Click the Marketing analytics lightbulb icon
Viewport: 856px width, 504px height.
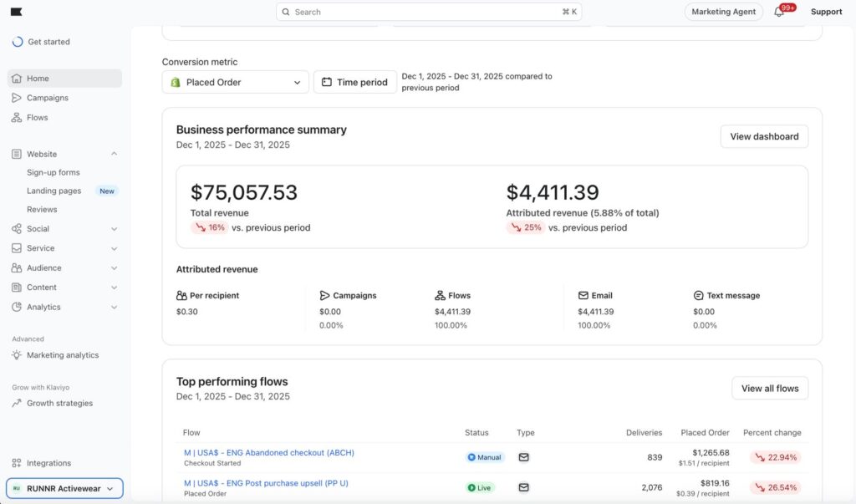point(17,355)
